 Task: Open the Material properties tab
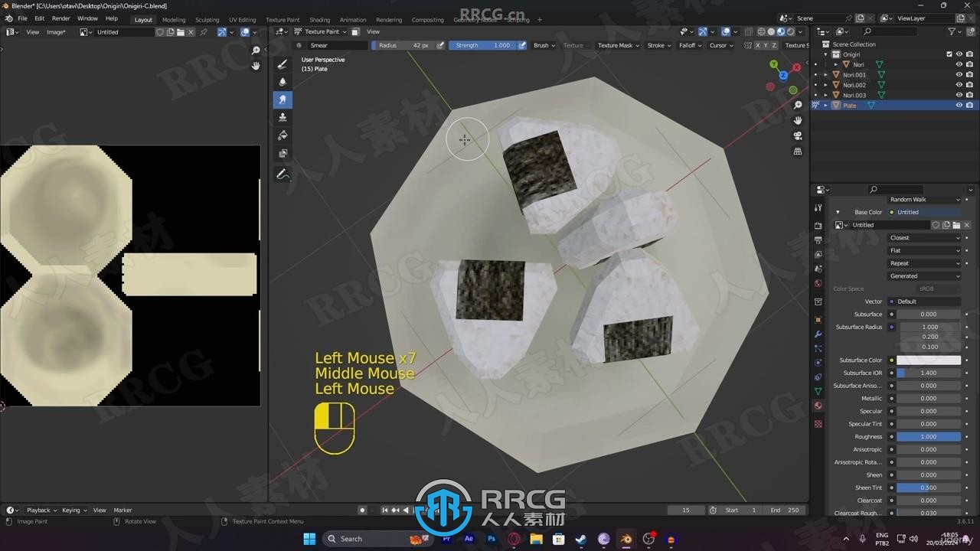click(x=818, y=406)
